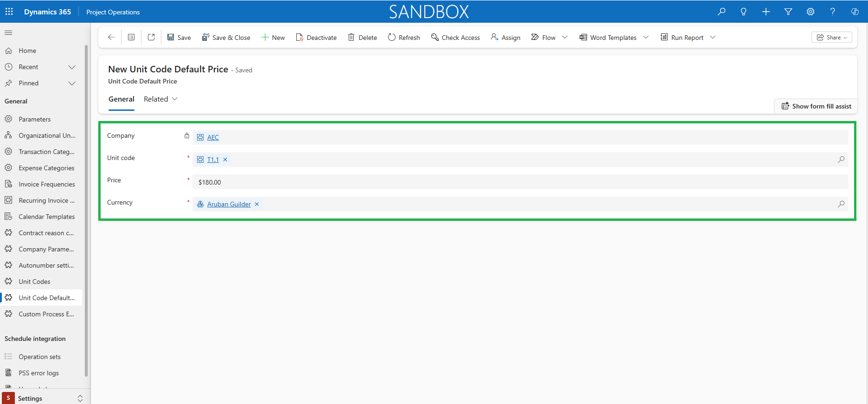Expand the Flow dropdown chevron

[565, 38]
